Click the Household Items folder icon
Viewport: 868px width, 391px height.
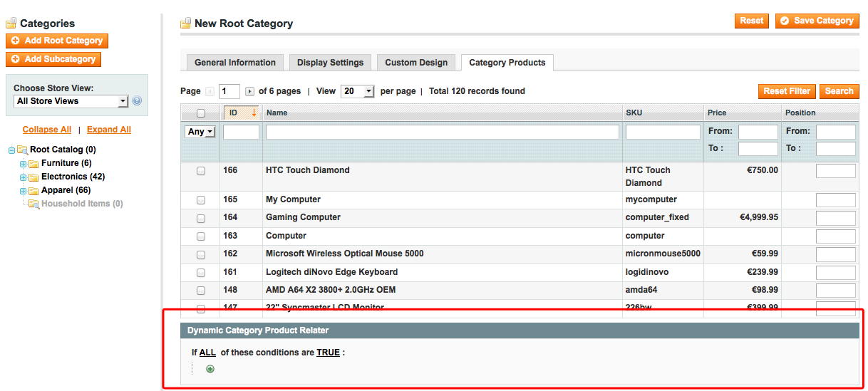(x=33, y=204)
